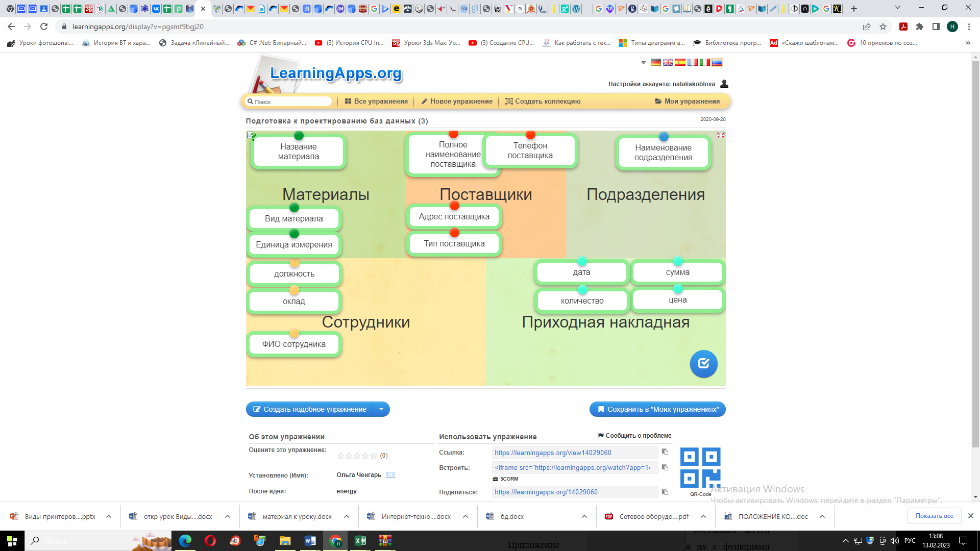Image resolution: width=980 pixels, height=551 pixels.
Task: Open the QR-Code image
Action: pos(700,468)
